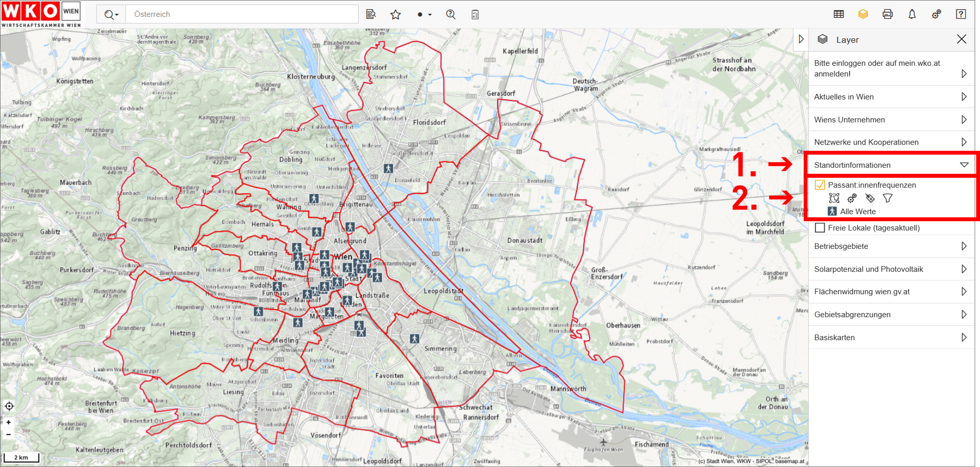The height and width of the screenshot is (467, 980).
Task: Collapse the Standortinformationen section
Action: click(x=964, y=165)
